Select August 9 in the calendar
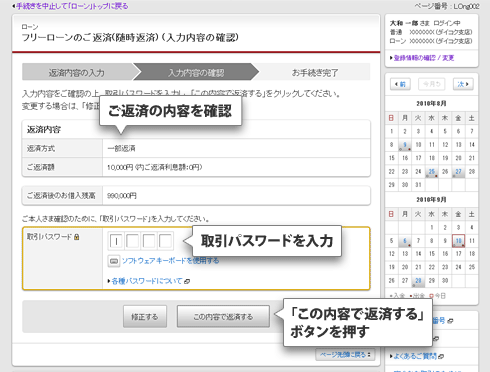The image size is (490, 372). (x=405, y=145)
